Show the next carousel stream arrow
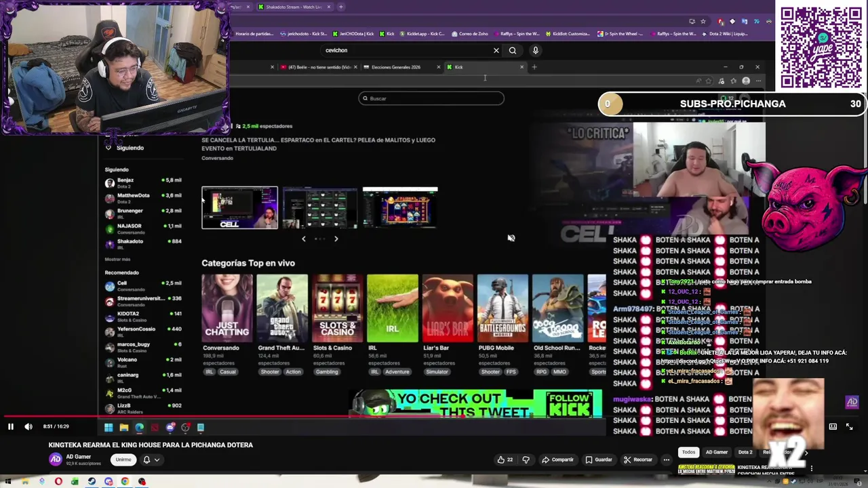Screen dimensions: 868x488 (x=336, y=239)
